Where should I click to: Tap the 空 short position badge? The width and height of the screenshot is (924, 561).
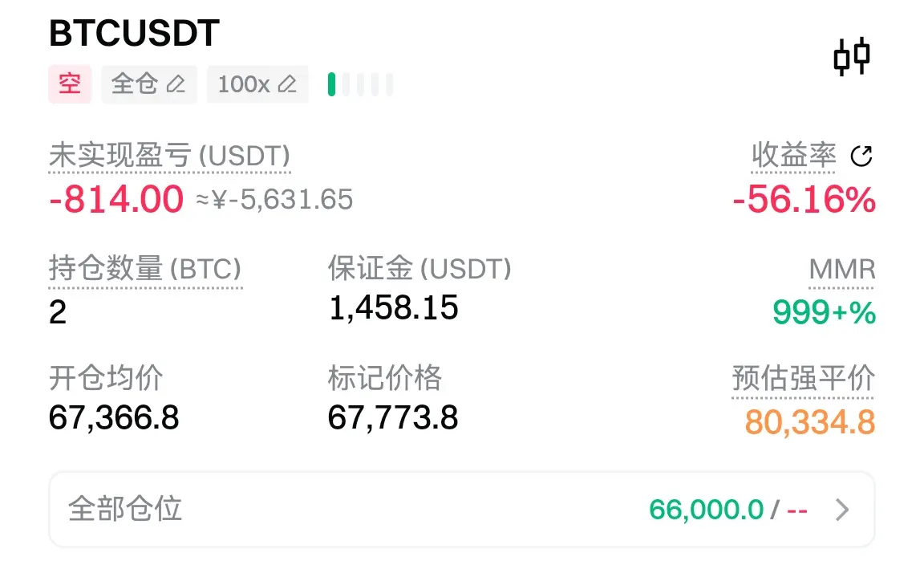[70, 83]
